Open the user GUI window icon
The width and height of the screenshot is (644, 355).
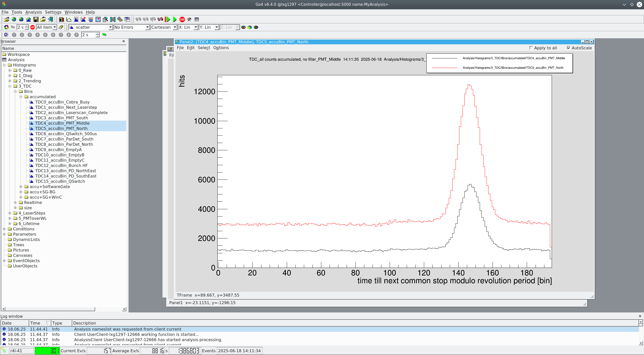click(x=127, y=19)
